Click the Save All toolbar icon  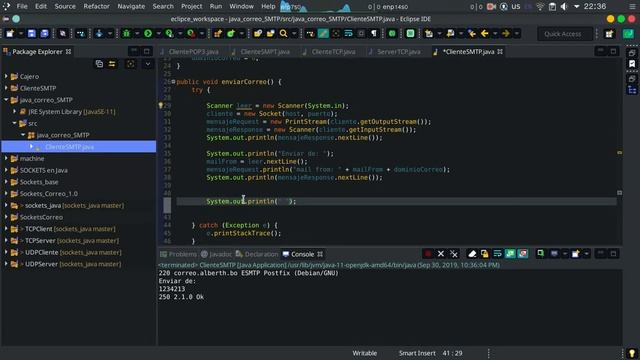(44, 33)
